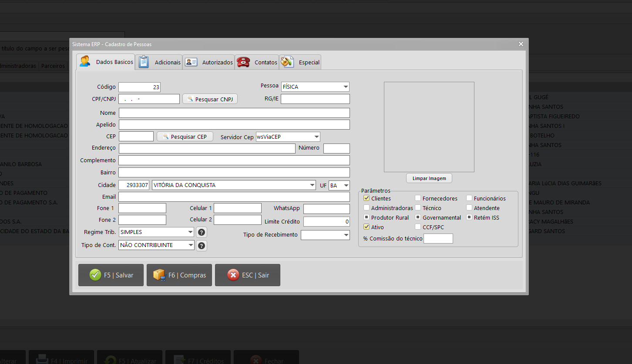Select Parceiros tab in background window
This screenshot has width=632, height=364.
coord(53,66)
